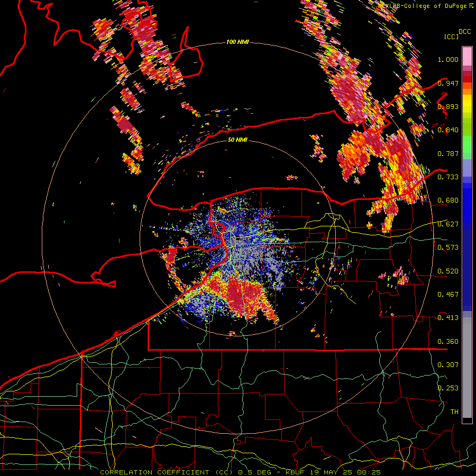Click the 0.893 value on the color scale
476x476 pixels.
click(448, 106)
